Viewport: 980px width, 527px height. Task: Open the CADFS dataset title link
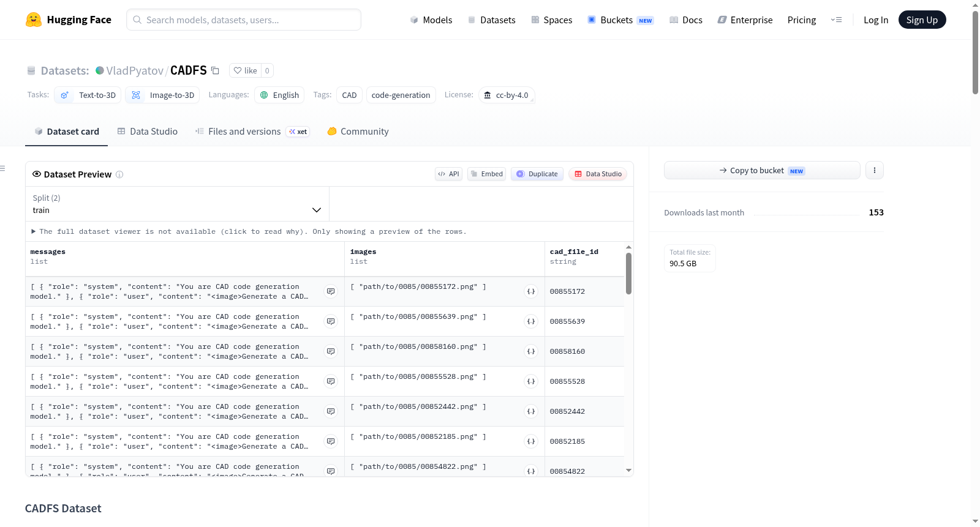(189, 70)
